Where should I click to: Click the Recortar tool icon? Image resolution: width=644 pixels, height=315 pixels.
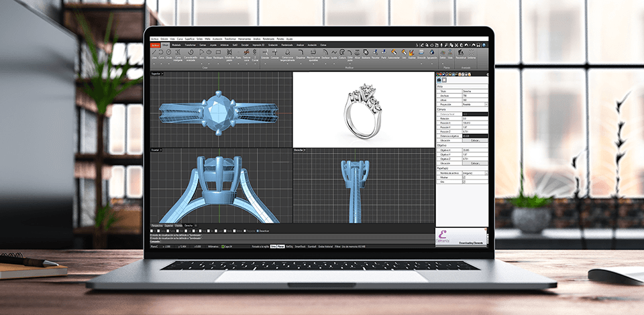tap(374, 52)
